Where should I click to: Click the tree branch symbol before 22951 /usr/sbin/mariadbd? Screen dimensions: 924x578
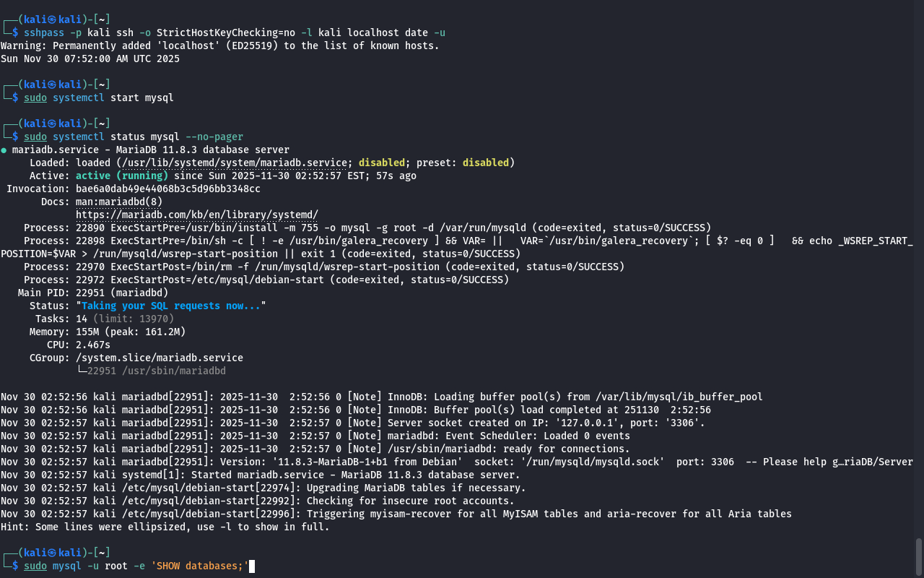tap(81, 371)
